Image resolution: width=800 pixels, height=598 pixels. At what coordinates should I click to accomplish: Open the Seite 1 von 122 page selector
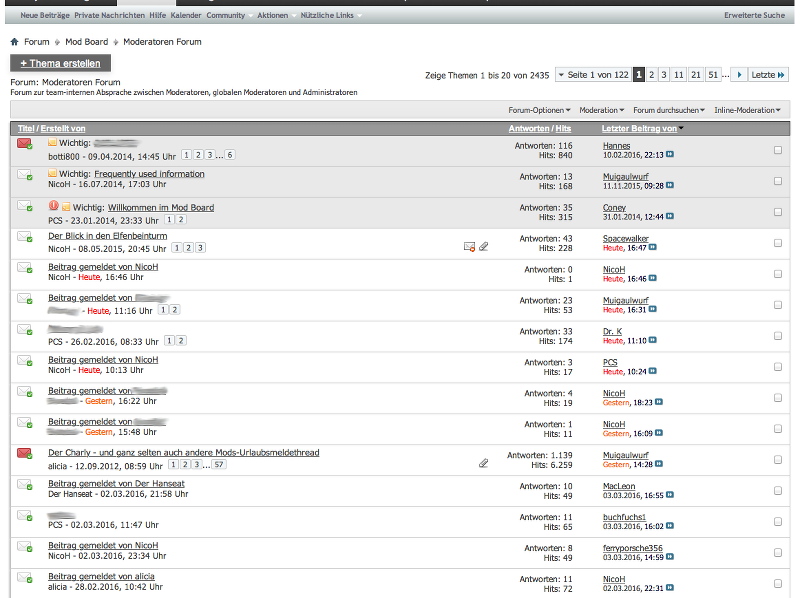pyautogui.click(x=593, y=75)
